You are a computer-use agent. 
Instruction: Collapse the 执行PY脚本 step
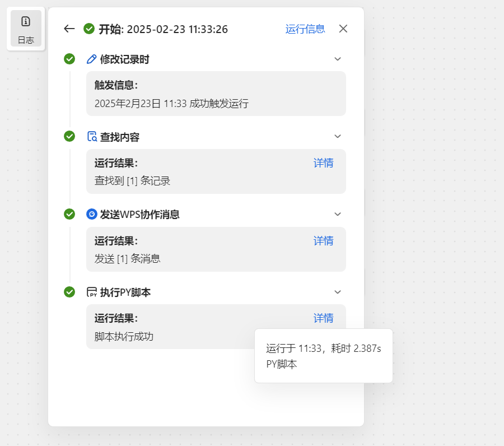tap(338, 292)
